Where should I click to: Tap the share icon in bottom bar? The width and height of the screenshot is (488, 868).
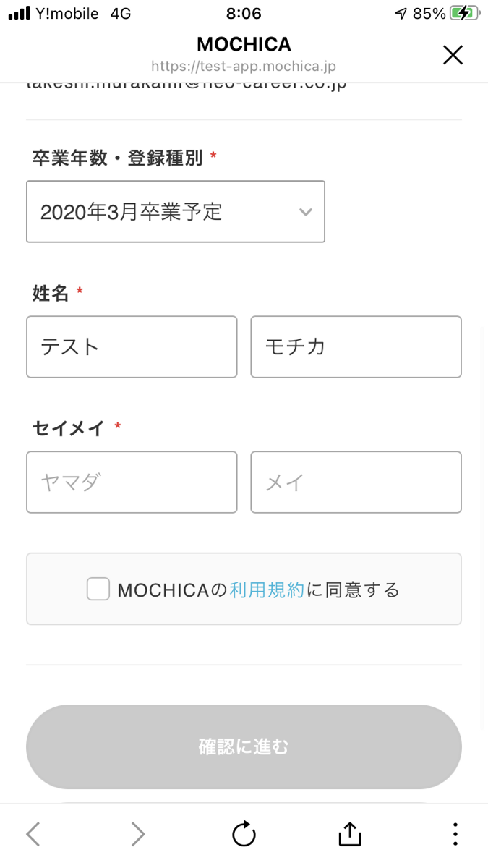point(349,834)
